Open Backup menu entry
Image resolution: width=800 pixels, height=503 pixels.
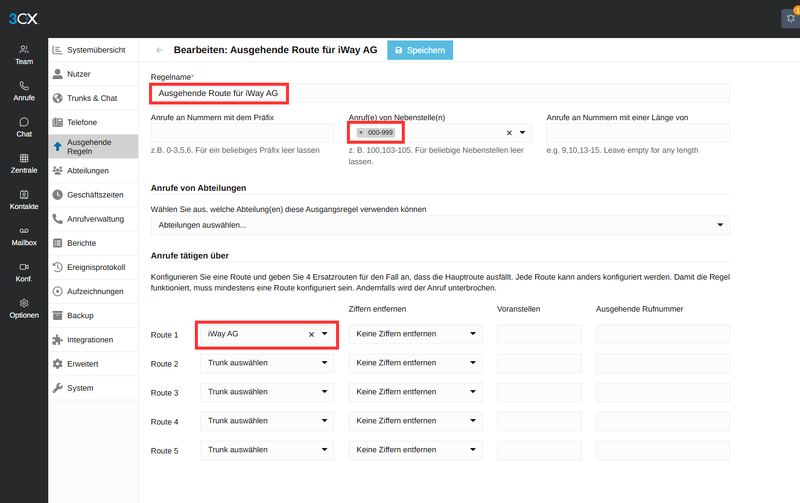[x=93, y=316]
